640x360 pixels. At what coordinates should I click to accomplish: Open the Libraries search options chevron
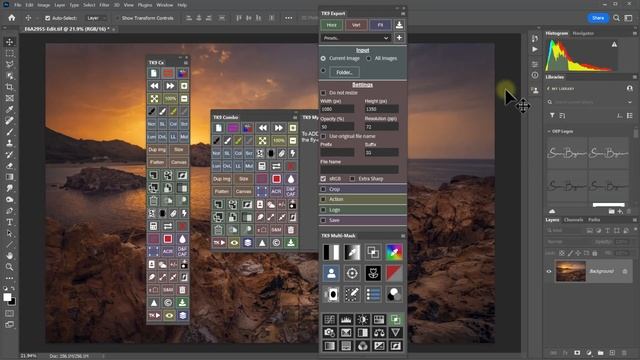point(629,102)
